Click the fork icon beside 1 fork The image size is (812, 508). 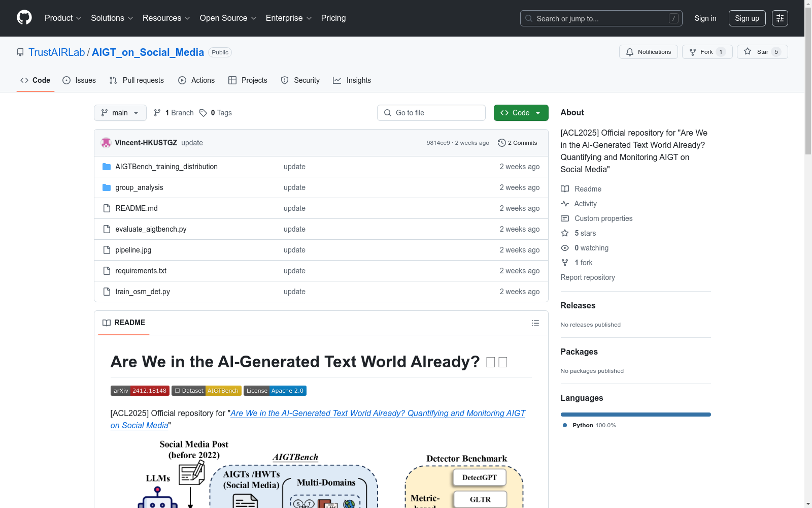pos(565,263)
